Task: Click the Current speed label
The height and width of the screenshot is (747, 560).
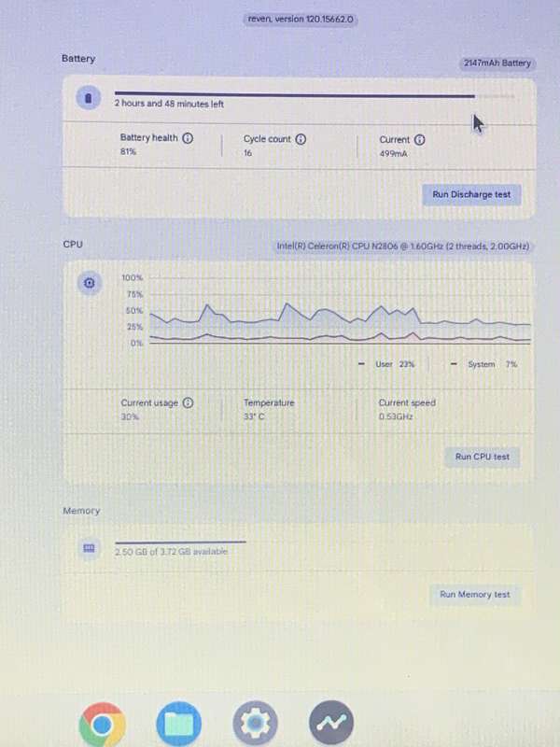Action: 407,403
